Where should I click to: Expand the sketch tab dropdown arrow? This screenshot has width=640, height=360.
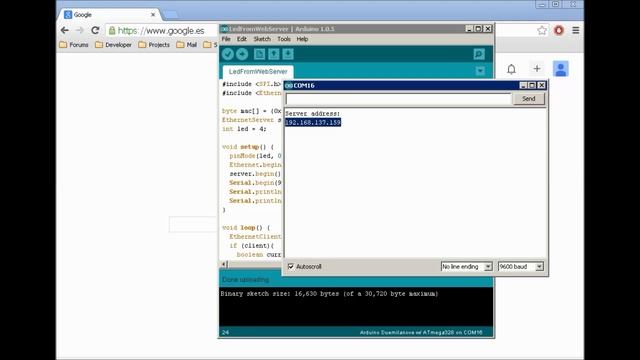(480, 71)
